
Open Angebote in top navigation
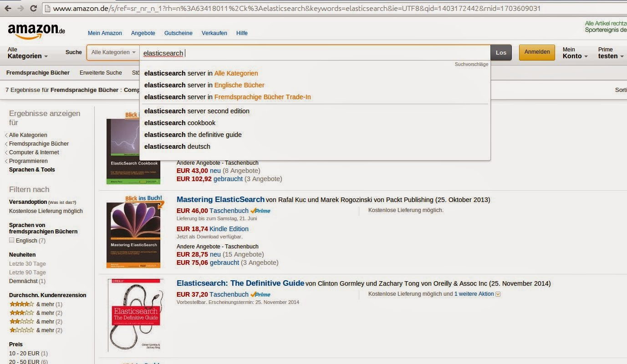click(143, 33)
